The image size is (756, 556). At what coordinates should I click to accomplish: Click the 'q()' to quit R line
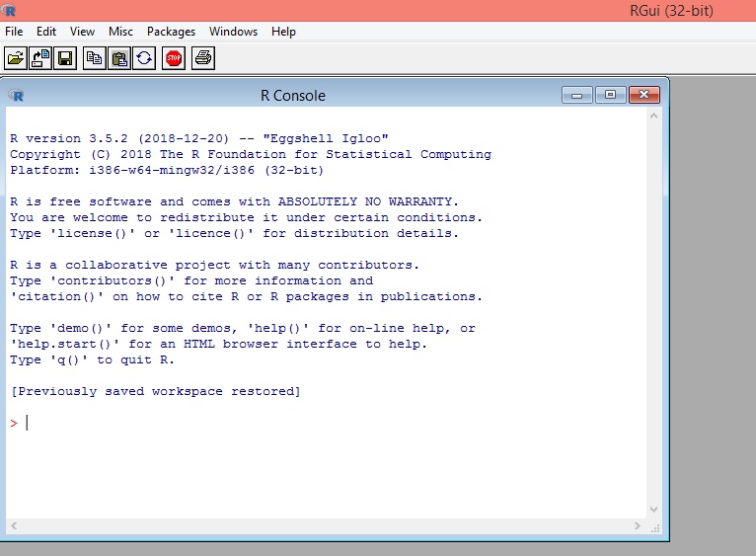92,360
